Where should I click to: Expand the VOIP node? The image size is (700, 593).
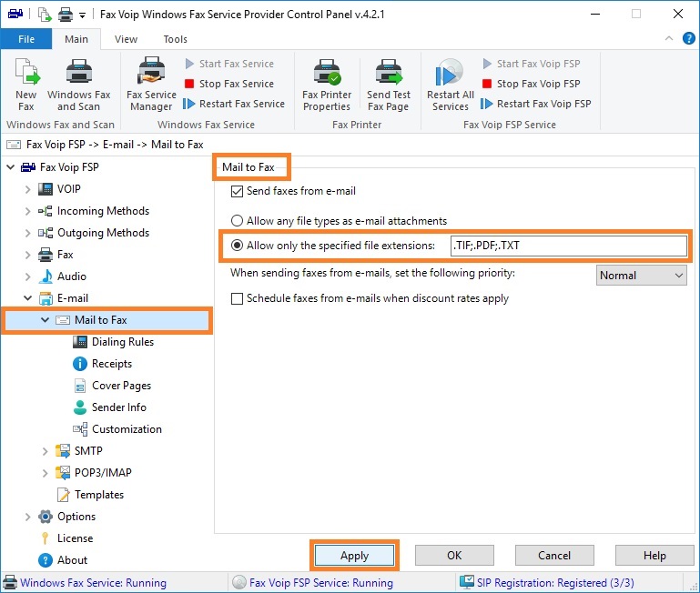[x=27, y=189]
